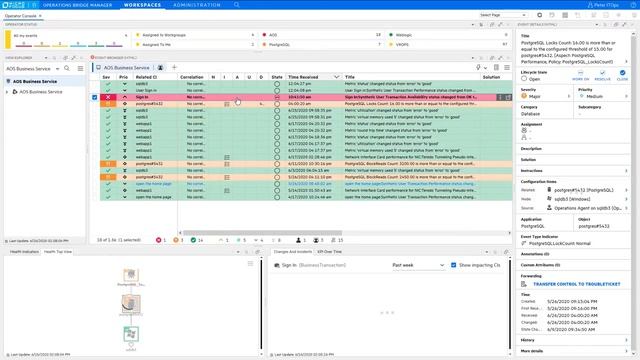Viewport: 640px width, 360px height.
Task: Switch to the KPI Over Time tab
Action: pos(329,252)
